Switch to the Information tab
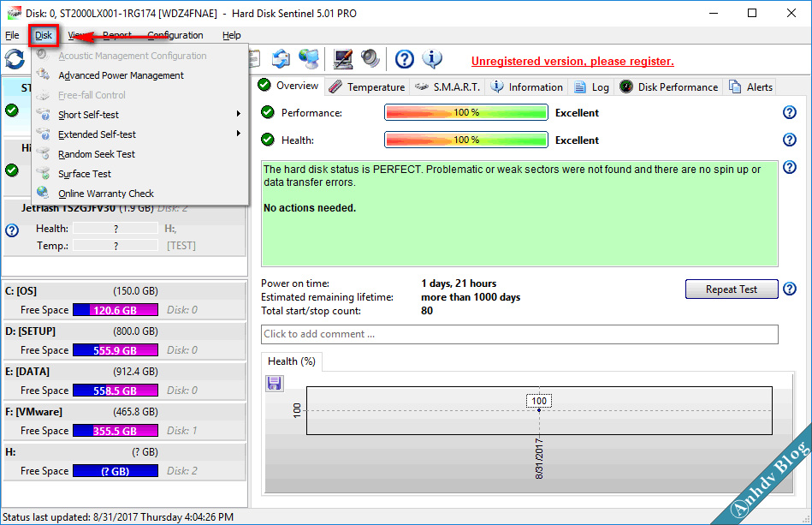 (x=527, y=87)
